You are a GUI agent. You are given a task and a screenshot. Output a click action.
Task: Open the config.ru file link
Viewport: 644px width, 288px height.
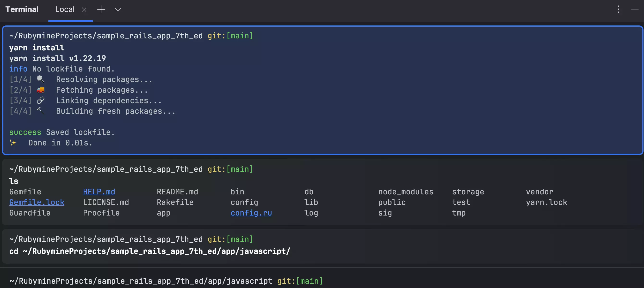tap(251, 213)
